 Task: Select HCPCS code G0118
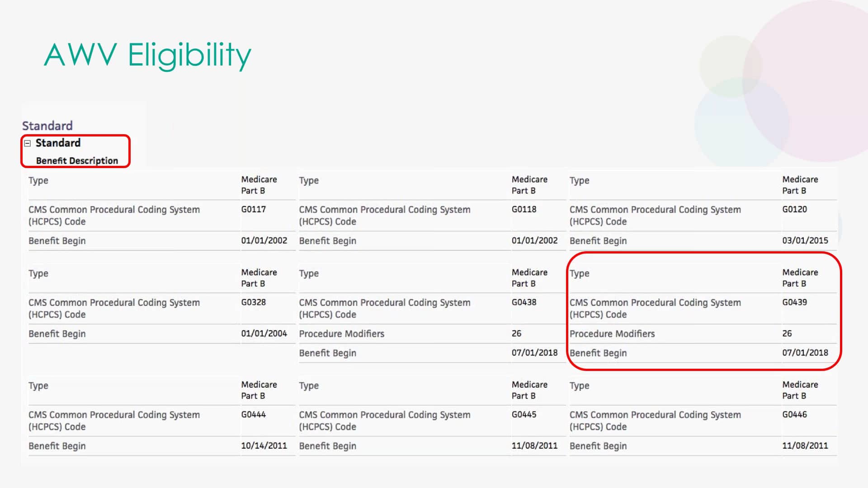tap(524, 209)
